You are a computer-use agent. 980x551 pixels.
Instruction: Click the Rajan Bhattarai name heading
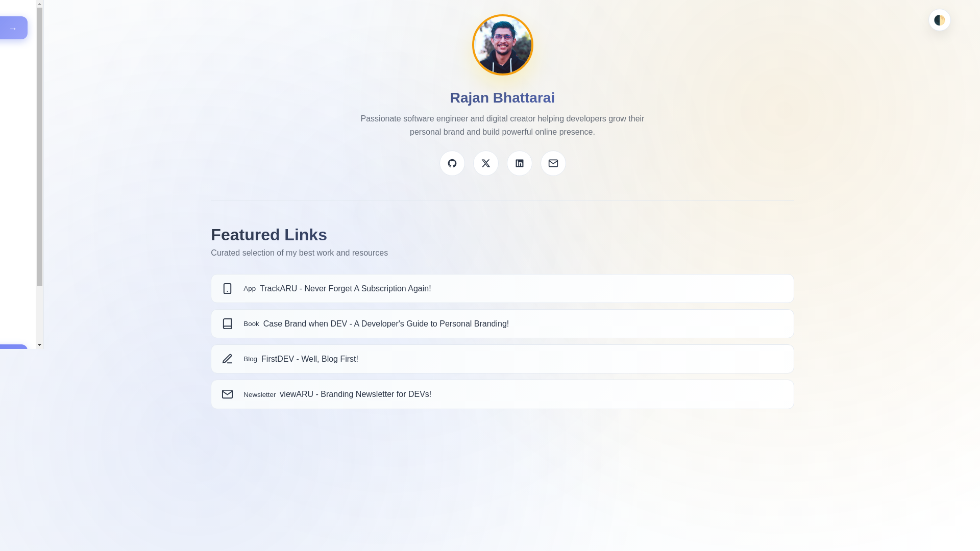click(x=502, y=98)
